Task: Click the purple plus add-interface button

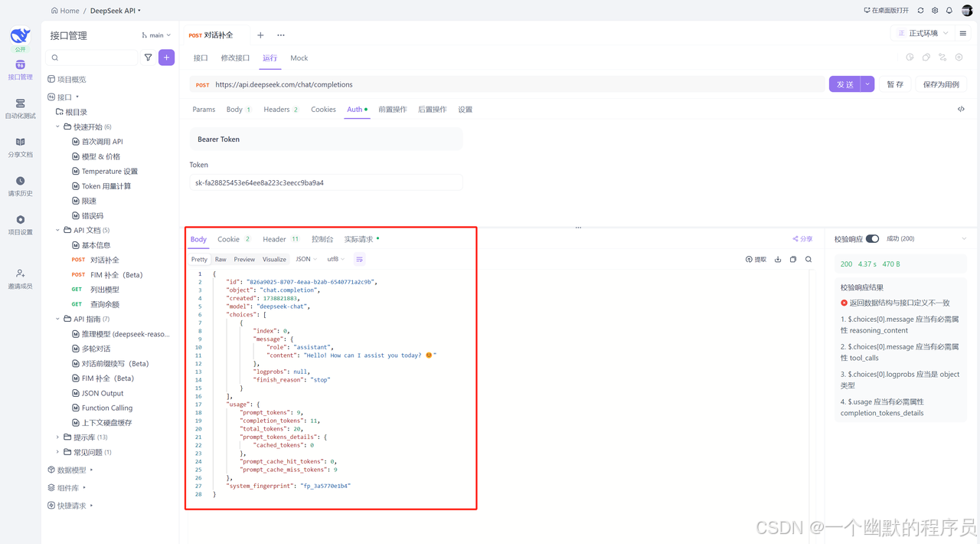Action: 166,57
